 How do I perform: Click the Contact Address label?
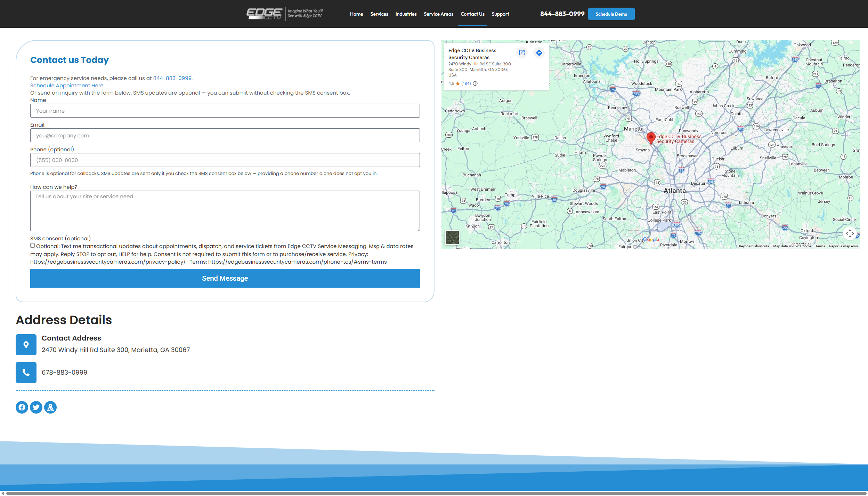click(71, 338)
